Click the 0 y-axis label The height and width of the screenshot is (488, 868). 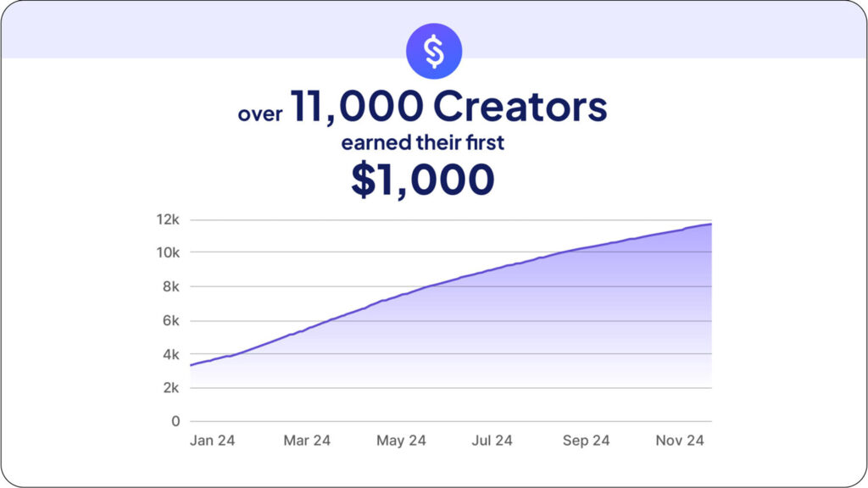click(x=175, y=421)
